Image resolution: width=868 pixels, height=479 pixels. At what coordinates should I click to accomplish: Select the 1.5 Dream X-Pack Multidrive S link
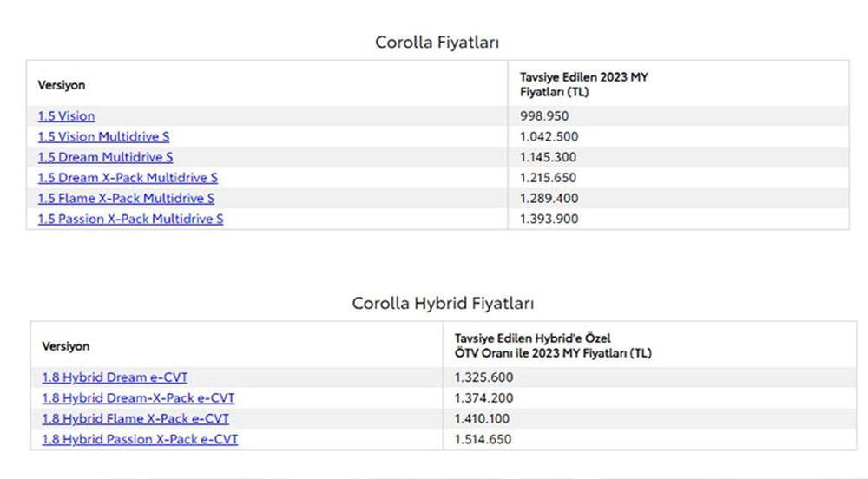[x=128, y=178]
